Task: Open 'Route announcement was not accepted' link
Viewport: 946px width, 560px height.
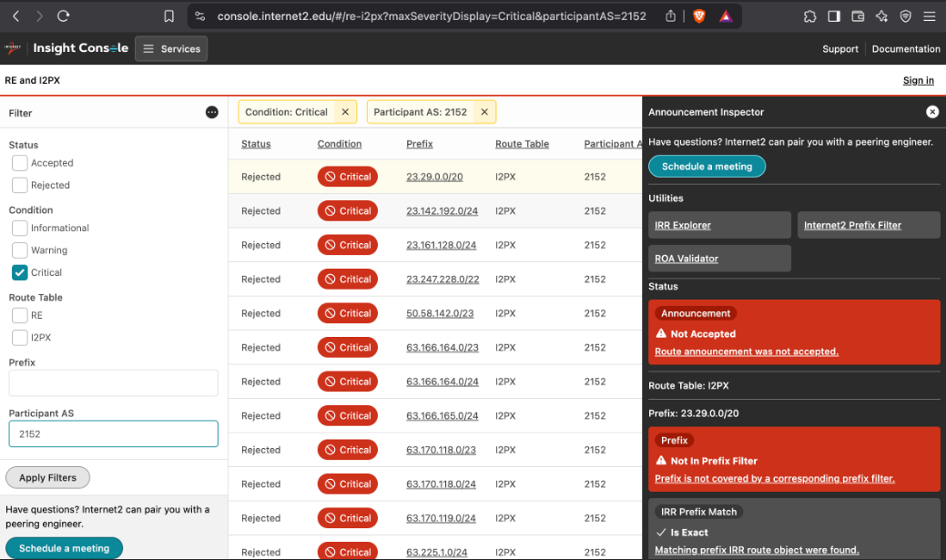Action: coord(747,351)
